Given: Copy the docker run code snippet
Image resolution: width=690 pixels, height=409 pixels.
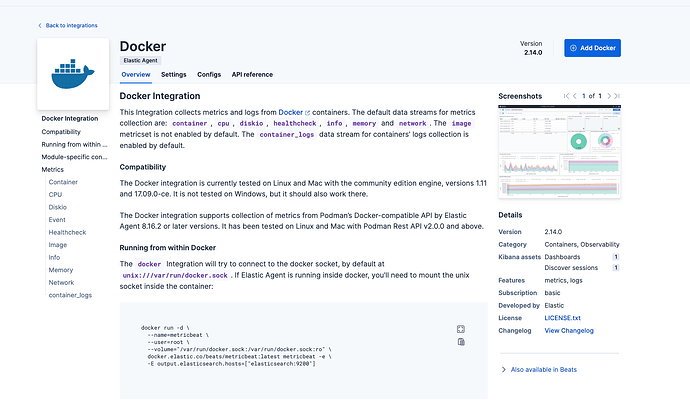Looking at the screenshot, I should click(x=461, y=342).
